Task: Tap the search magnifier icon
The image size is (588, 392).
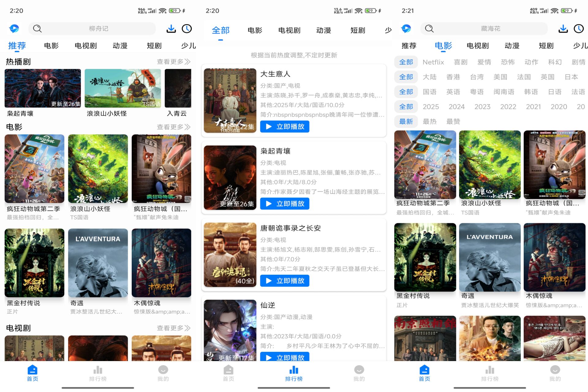Action: pos(37,28)
